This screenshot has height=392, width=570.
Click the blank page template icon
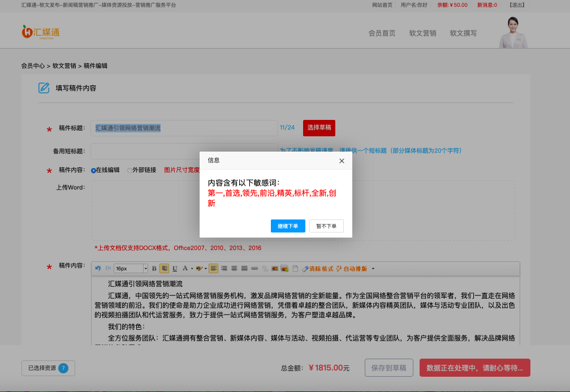(295, 268)
